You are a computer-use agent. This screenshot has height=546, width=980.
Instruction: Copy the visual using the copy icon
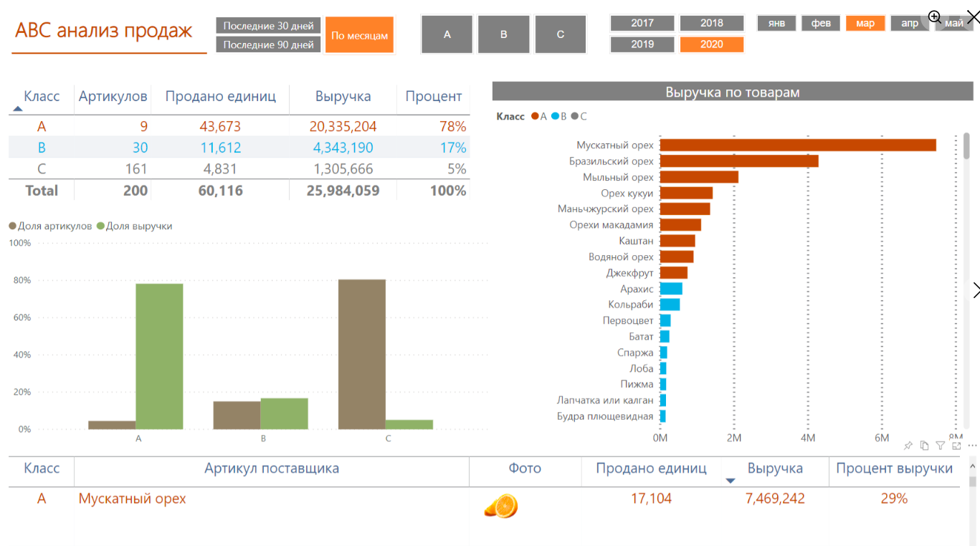tap(924, 446)
